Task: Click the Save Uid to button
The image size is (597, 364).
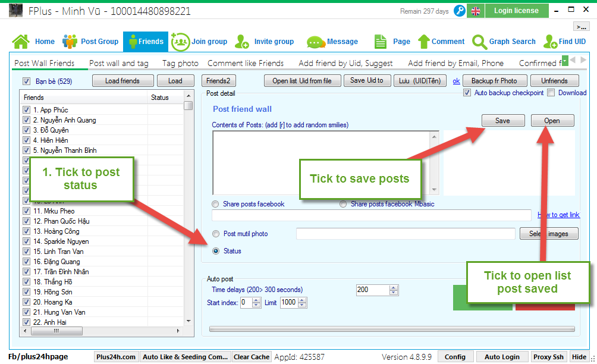Action: [367, 81]
